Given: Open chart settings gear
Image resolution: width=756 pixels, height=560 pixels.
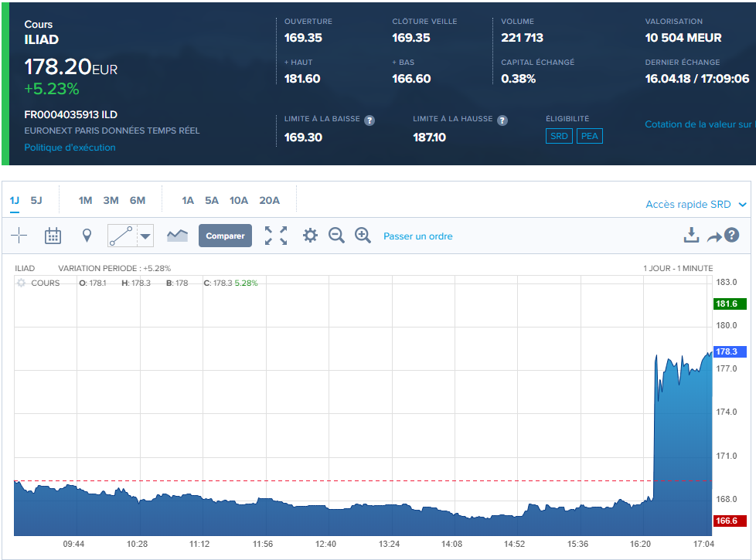Looking at the screenshot, I should point(310,236).
